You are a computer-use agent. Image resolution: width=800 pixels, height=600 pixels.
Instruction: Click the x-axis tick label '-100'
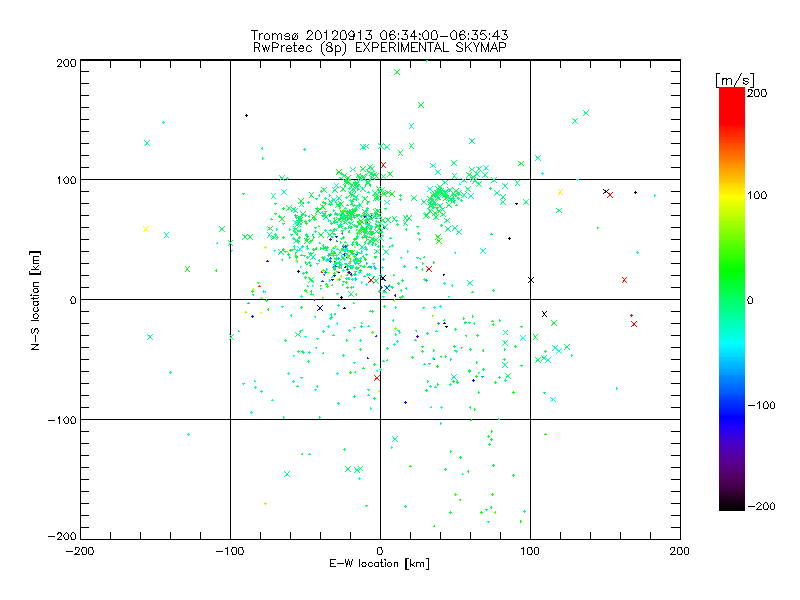pyautogui.click(x=230, y=551)
